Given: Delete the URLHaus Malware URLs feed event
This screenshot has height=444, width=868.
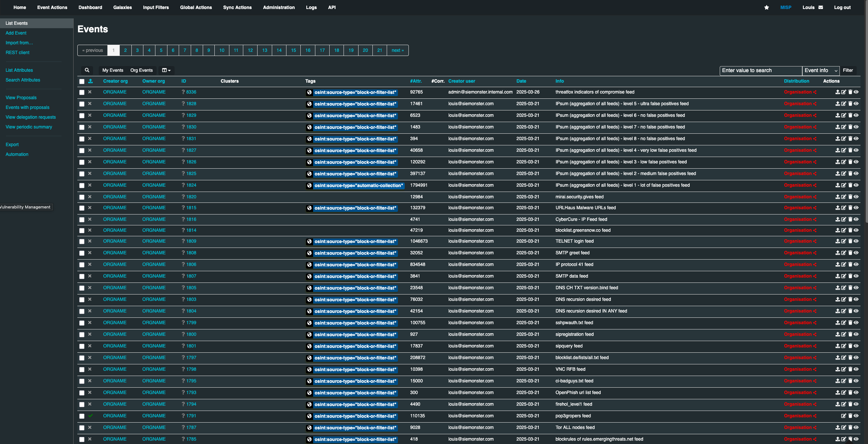Looking at the screenshot, I should [x=850, y=208].
